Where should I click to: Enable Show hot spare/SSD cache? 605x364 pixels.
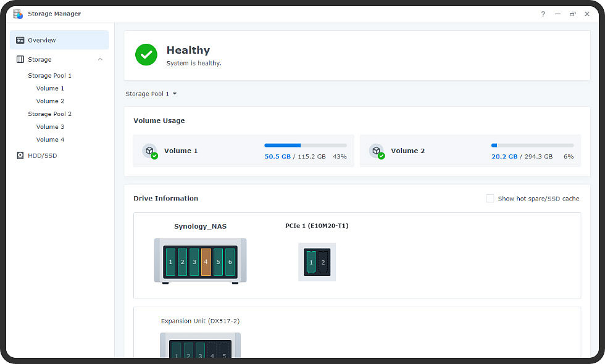coord(490,199)
